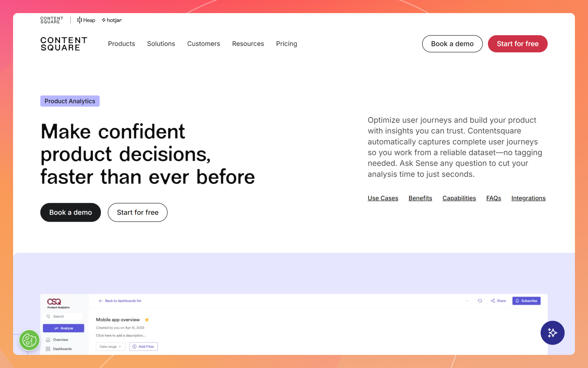Click the Product Analytics tag
The width and height of the screenshot is (588, 368).
coord(70,101)
